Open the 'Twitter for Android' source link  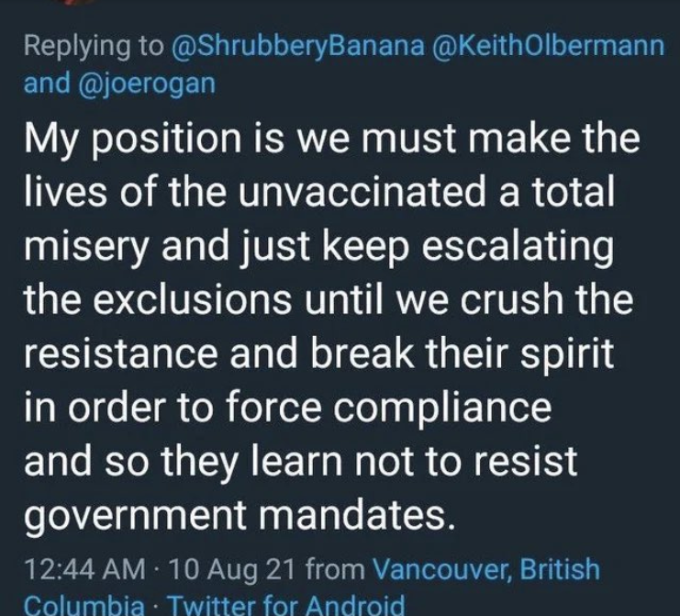pos(286,605)
